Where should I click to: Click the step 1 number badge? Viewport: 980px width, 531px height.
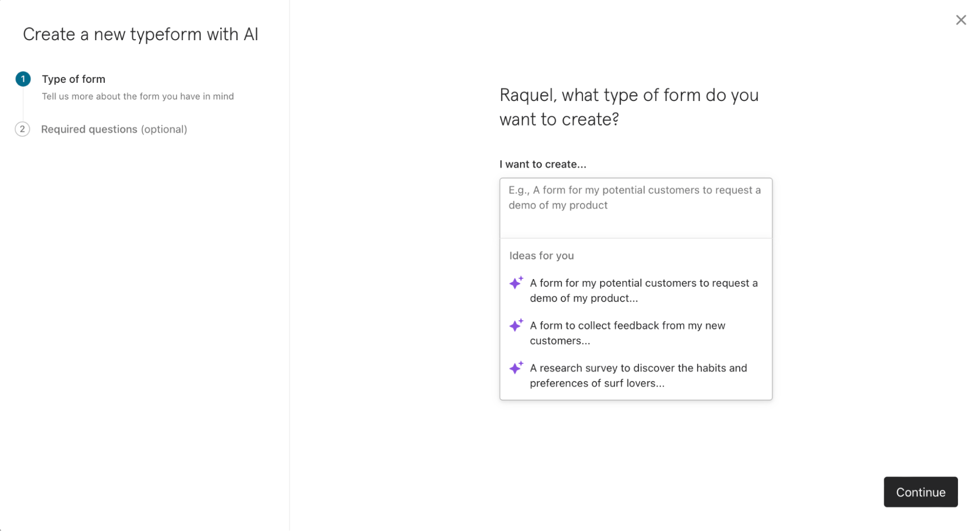click(x=23, y=79)
